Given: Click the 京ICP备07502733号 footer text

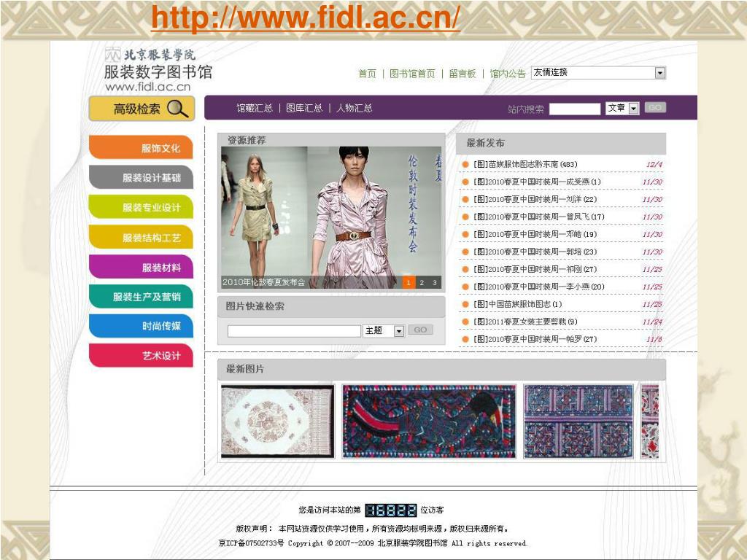Looking at the screenshot, I should point(251,542).
